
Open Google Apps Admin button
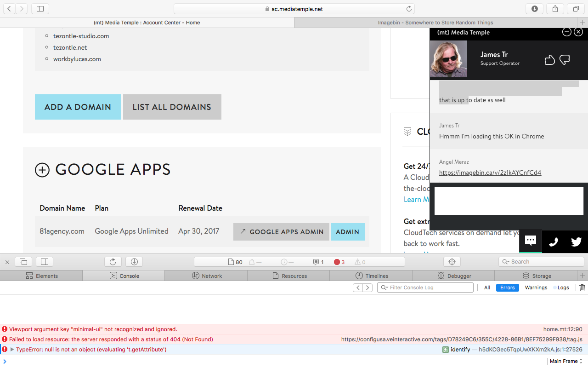click(x=282, y=232)
